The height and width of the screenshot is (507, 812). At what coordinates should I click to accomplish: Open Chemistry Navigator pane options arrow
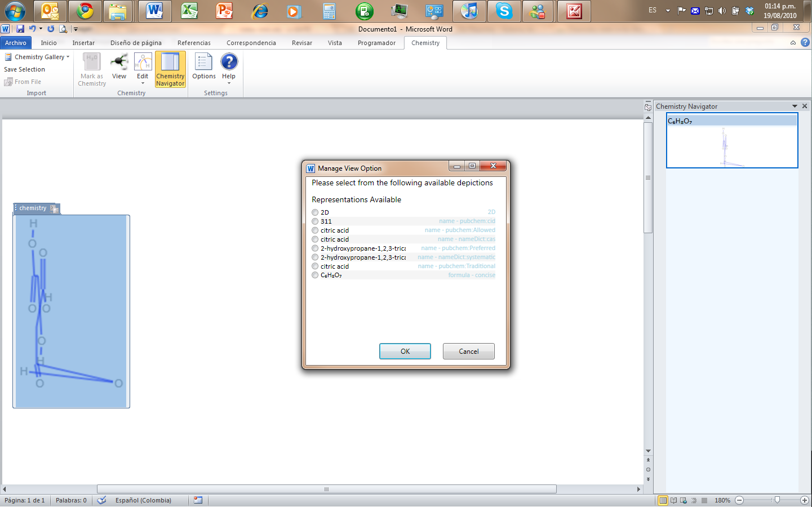795,106
